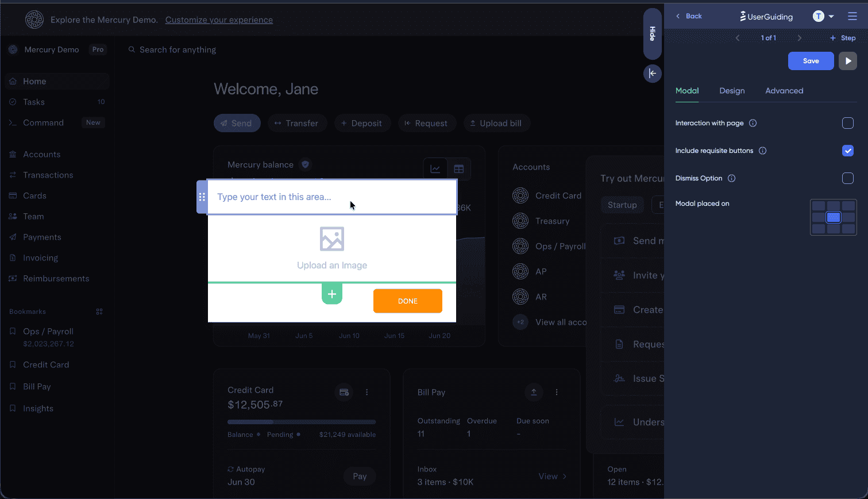Image resolution: width=868 pixels, height=499 pixels.
Task: Open Credit Card card three-dot menu
Action: pos(367,392)
